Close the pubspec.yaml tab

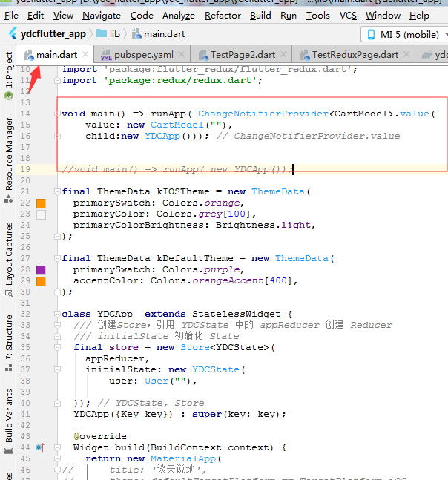pyautogui.click(x=182, y=55)
